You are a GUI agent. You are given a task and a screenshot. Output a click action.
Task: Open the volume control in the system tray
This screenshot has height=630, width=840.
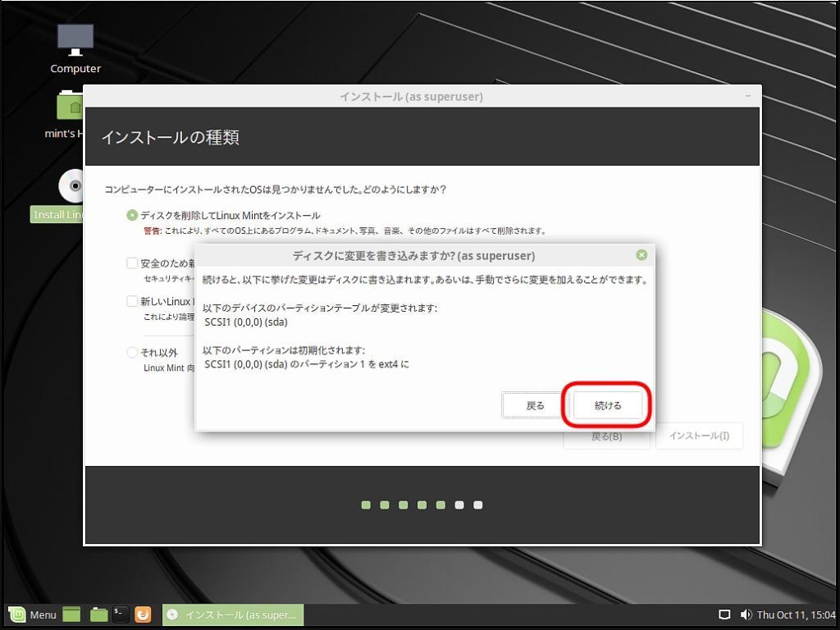746,614
